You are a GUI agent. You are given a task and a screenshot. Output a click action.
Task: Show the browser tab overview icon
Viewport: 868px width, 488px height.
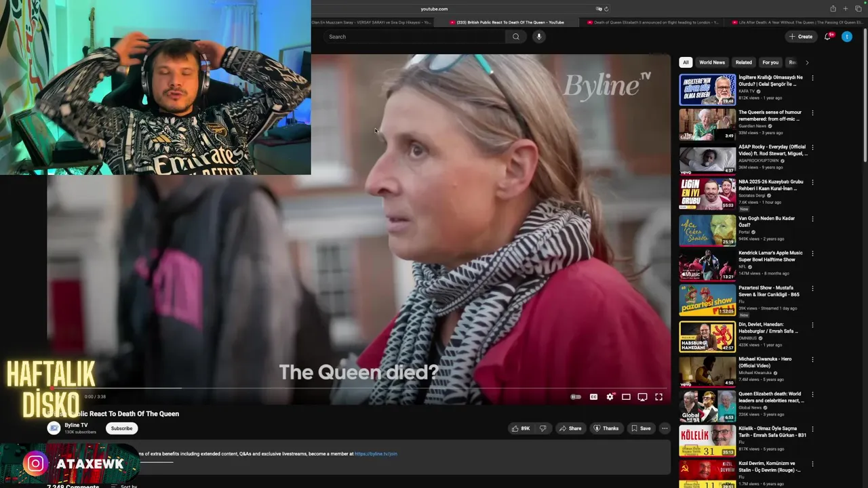pos(857,9)
